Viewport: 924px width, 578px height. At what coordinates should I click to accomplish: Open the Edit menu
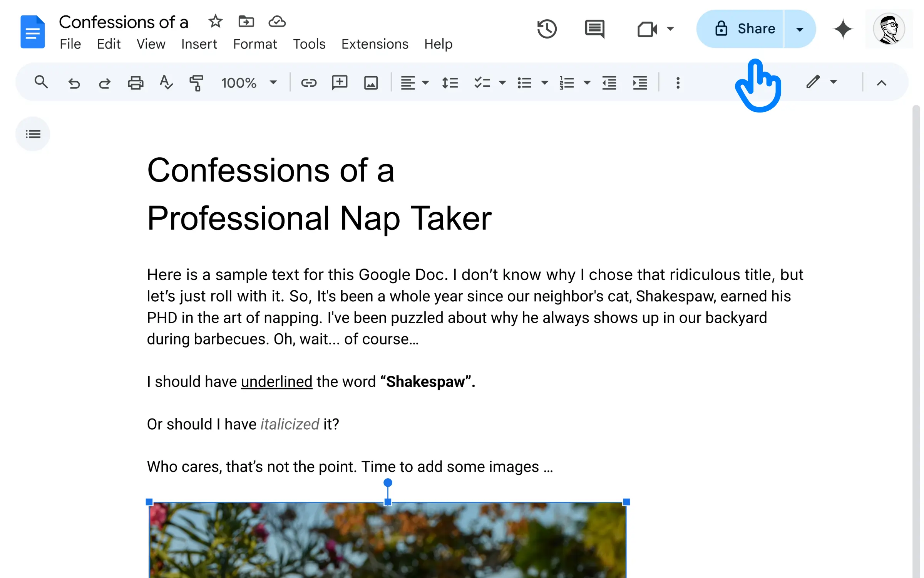click(109, 44)
